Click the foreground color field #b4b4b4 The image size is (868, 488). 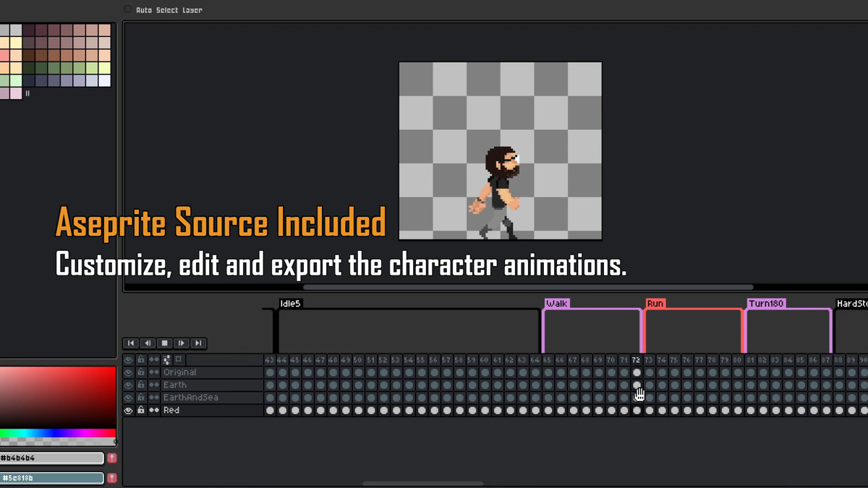pyautogui.click(x=51, y=458)
